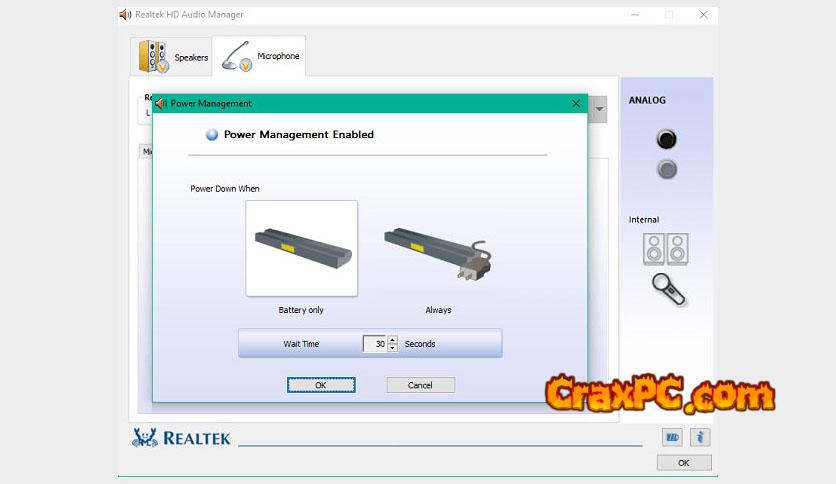Switch to the Microphone tab
836x484 pixels.
coord(259,56)
